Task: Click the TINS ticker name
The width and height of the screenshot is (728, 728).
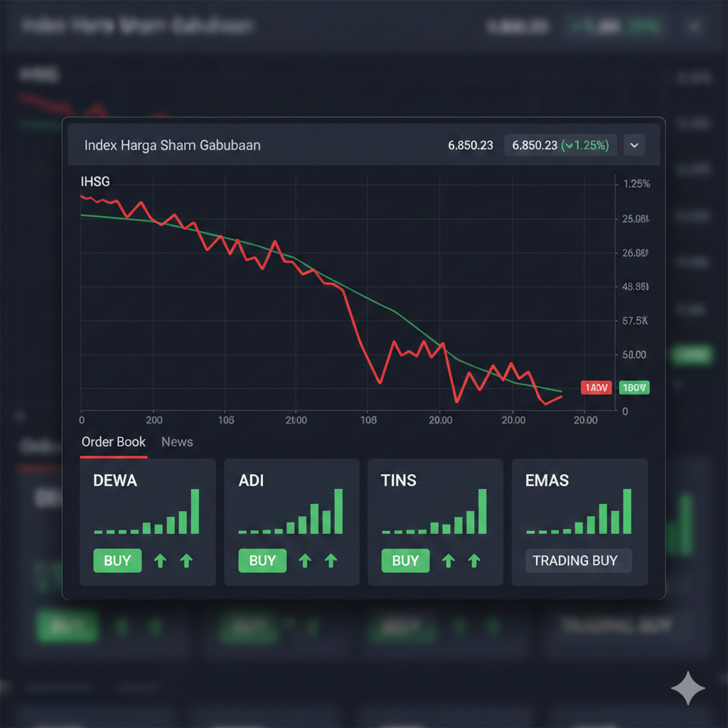Action: pos(398,481)
